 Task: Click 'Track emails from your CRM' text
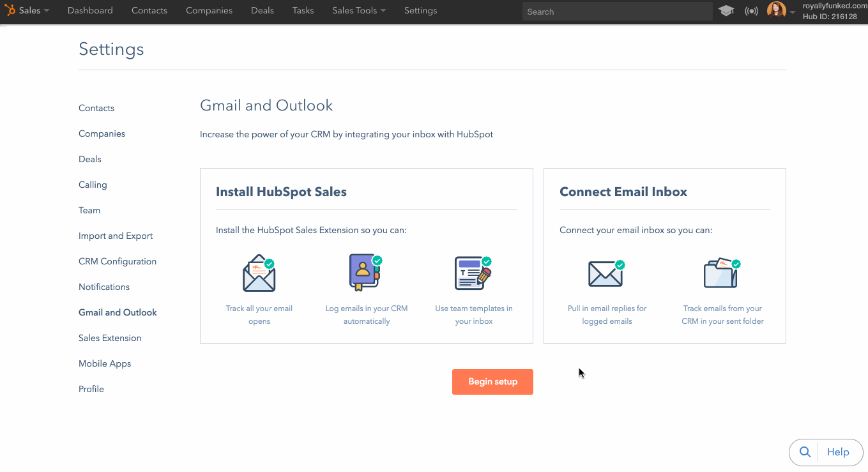click(722, 315)
